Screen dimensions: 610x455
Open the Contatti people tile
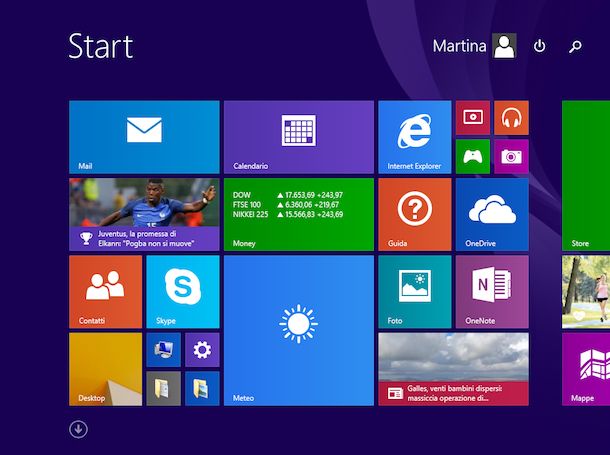(105, 292)
